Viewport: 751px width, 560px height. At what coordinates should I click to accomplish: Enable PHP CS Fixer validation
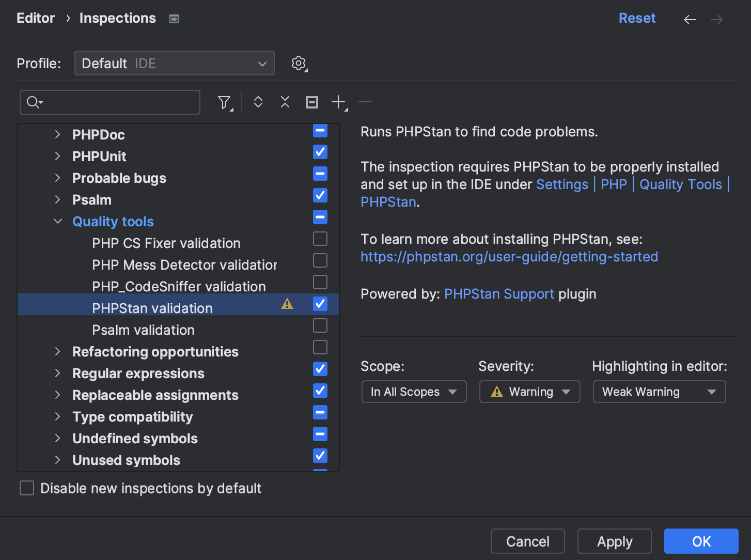(x=320, y=239)
